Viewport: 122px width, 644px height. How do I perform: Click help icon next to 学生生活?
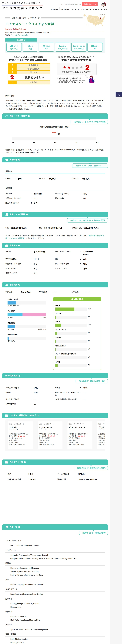19,245
